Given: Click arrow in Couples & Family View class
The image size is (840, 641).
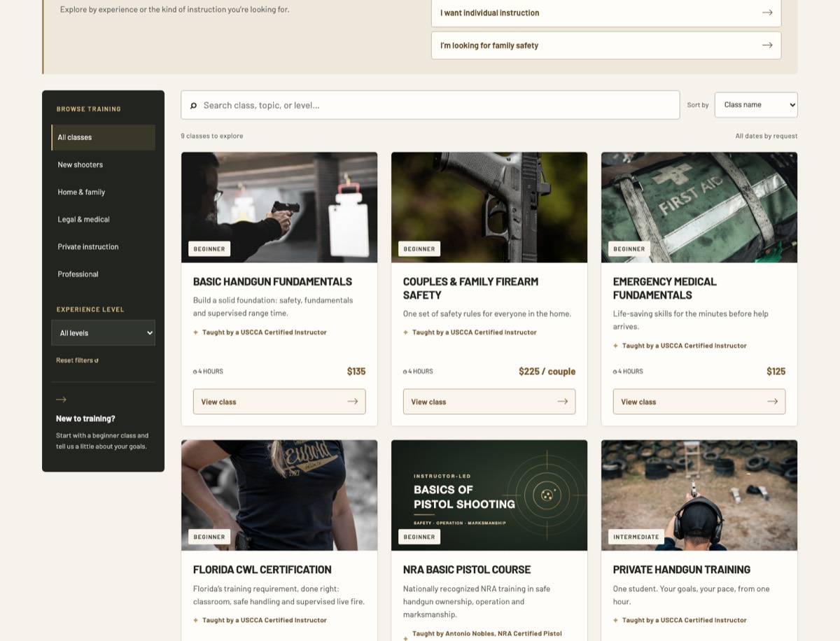Looking at the screenshot, I should 563,402.
